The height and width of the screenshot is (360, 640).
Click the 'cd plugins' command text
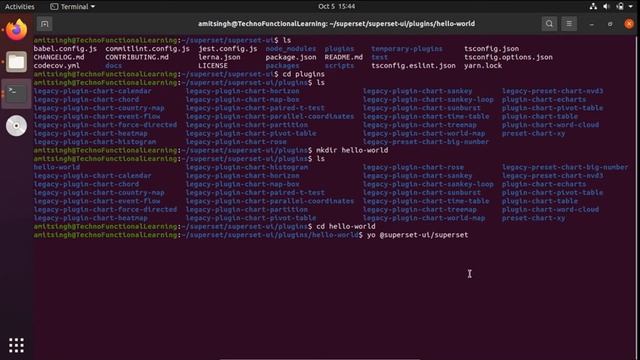click(x=304, y=74)
